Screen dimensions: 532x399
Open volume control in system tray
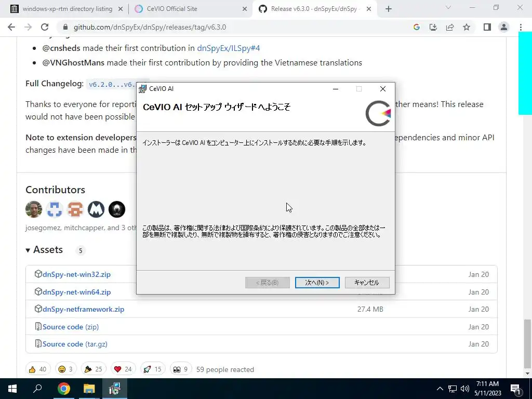click(465, 389)
